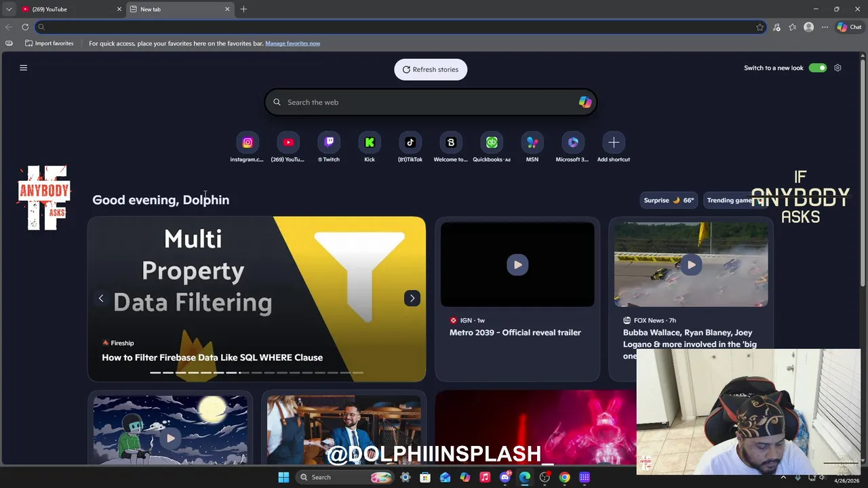Open the Favorites list icon
868x488 pixels.
pos(792,27)
